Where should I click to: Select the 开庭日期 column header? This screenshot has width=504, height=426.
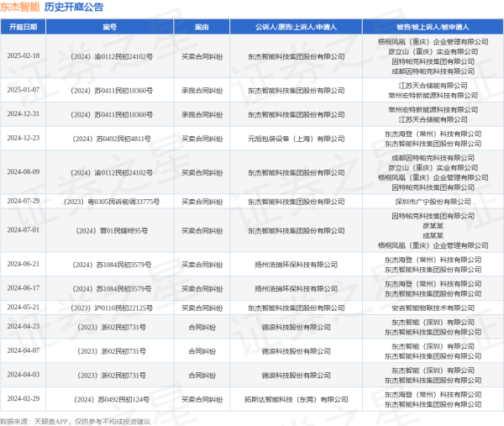coord(24,27)
